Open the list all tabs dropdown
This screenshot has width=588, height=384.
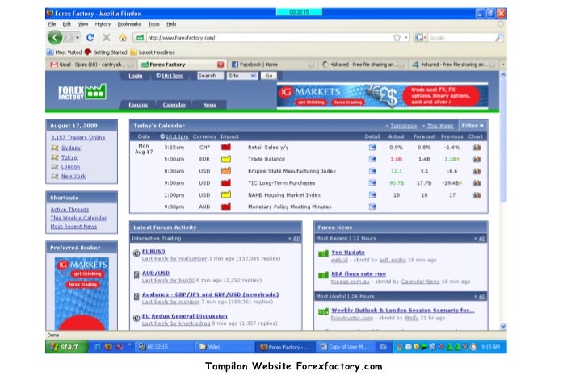coord(503,65)
